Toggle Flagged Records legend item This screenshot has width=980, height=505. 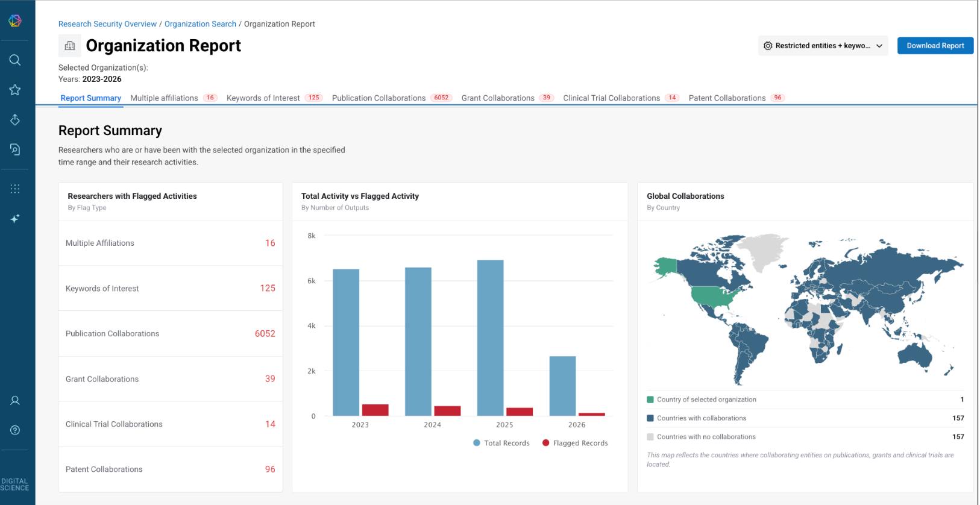point(575,443)
